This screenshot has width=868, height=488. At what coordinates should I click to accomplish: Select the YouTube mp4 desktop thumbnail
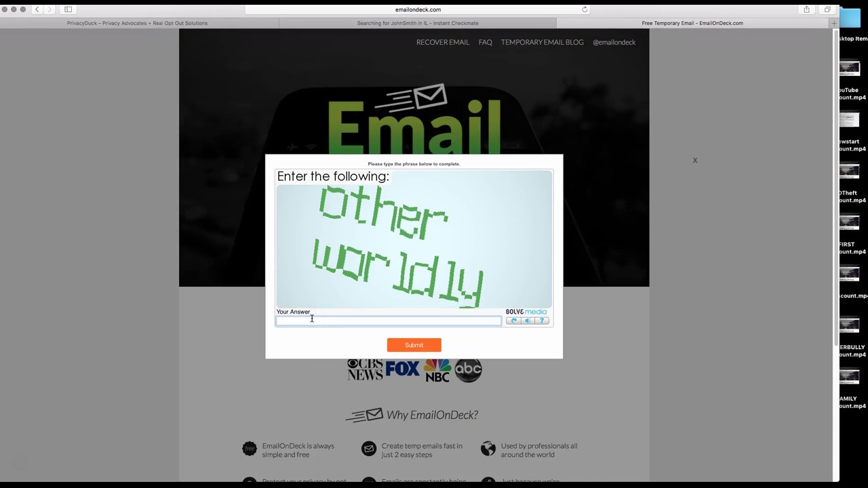coord(850,68)
